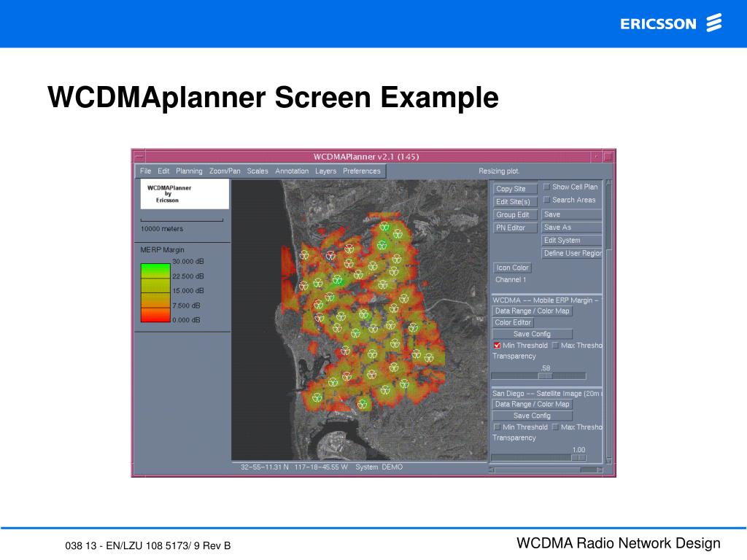The height and width of the screenshot is (560, 747).
Task: Toggle WCDMA Max Threshold checkbox
Action: (x=555, y=345)
